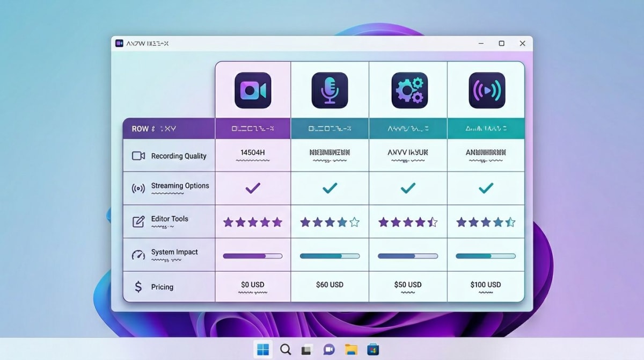
Task: Click System Impact bar in gears column
Action: click(408, 256)
